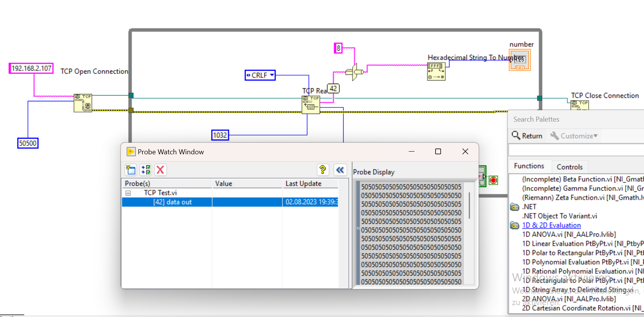Click the number indicator label
Image resolution: width=644 pixels, height=317 pixels.
coord(522,45)
